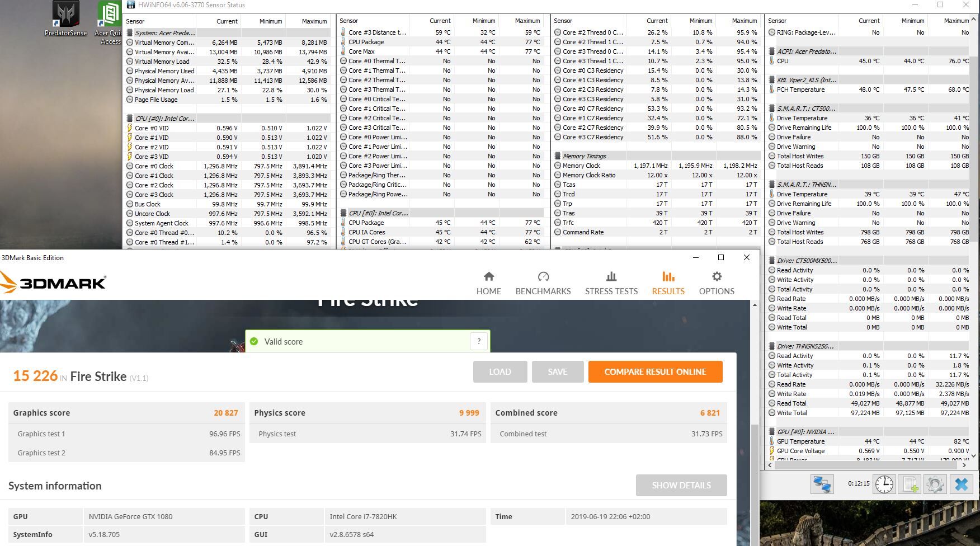Switch to the Stress Tests tab

point(611,283)
